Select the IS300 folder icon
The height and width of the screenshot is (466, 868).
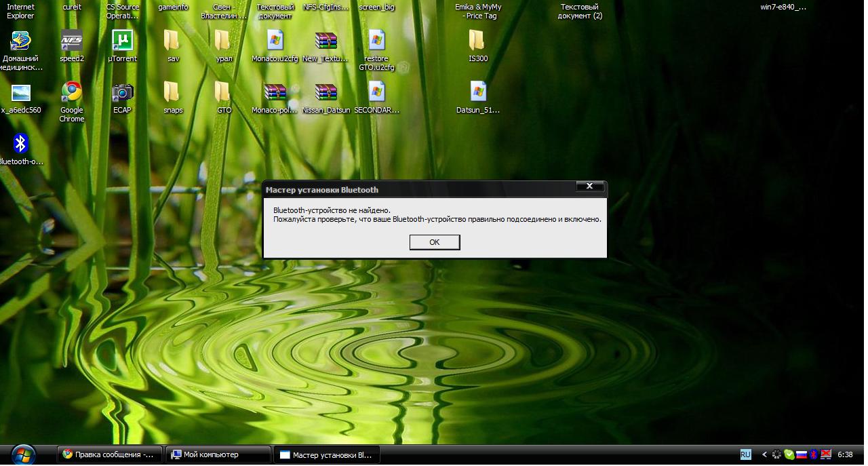point(477,41)
